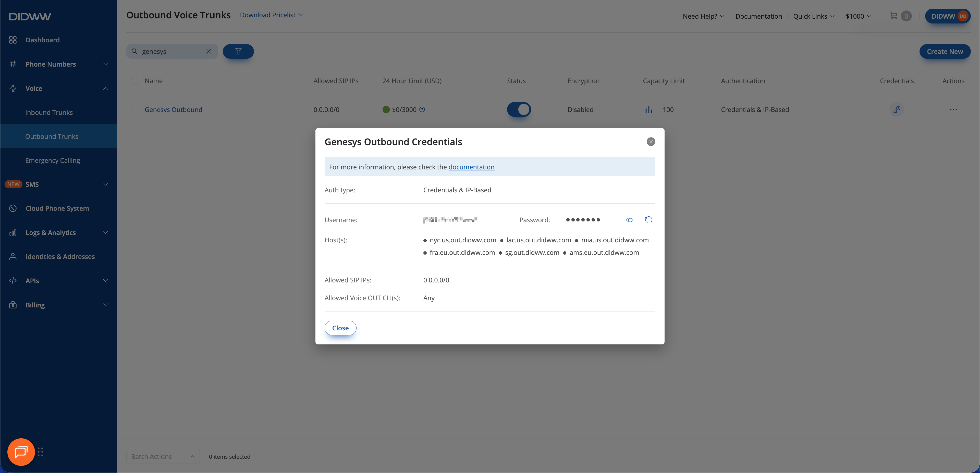Click the 24 Hour Limit help question icon
This screenshot has height=473, width=980.
click(422, 109)
